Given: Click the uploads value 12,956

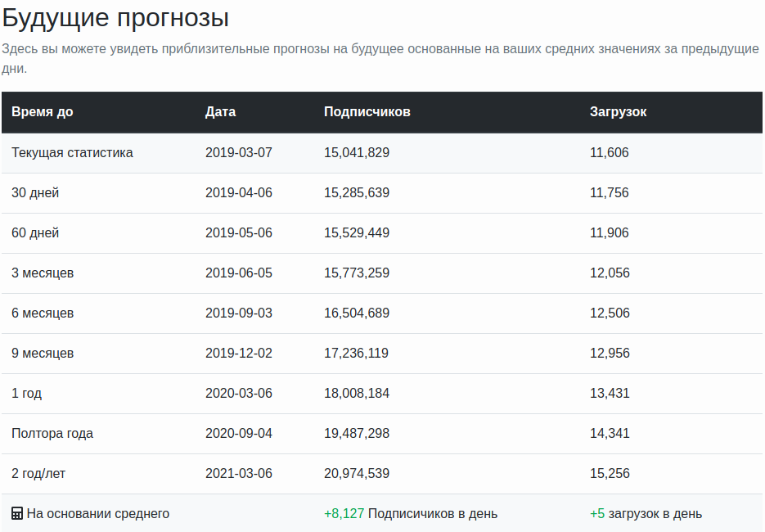Looking at the screenshot, I should coord(610,354).
